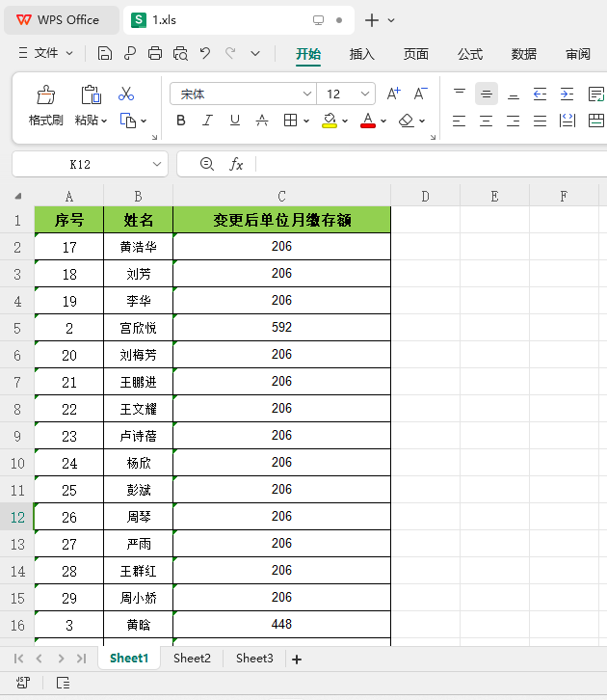Switch to the 页面 ribbon tab
The image size is (607, 700).
click(x=415, y=54)
